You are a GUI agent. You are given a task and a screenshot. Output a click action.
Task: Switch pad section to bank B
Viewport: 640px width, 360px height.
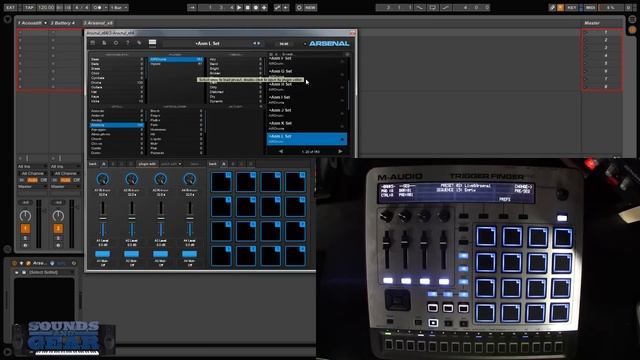pyautogui.click(x=233, y=164)
